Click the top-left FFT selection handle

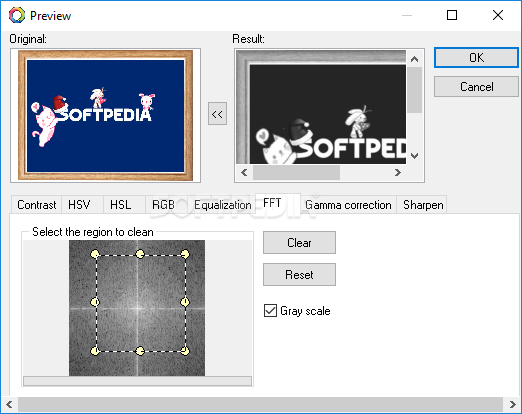pyautogui.click(x=95, y=254)
